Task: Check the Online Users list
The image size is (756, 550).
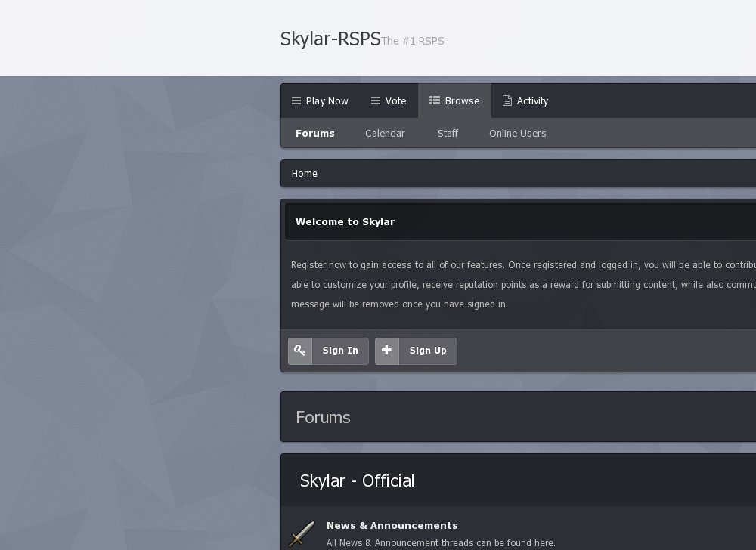Action: coord(518,133)
